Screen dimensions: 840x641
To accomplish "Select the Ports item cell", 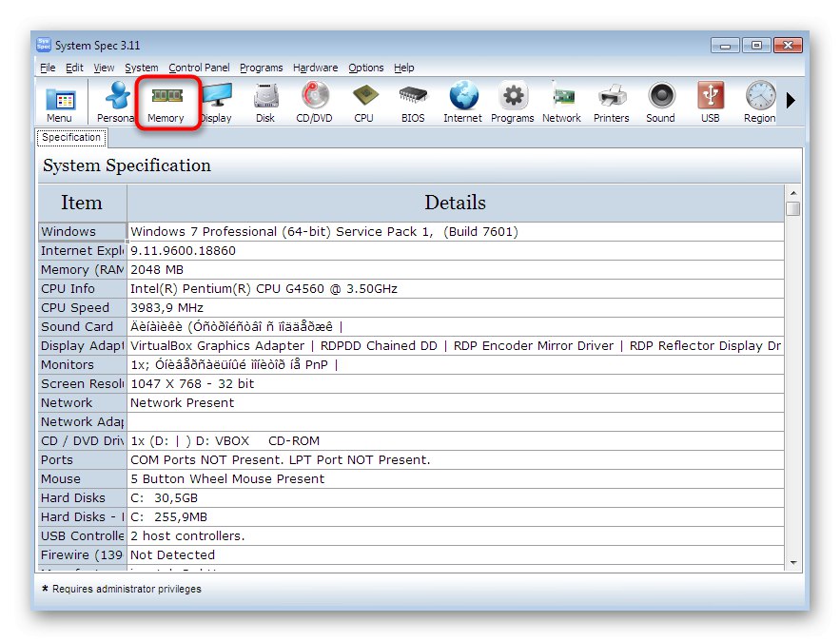I will (82, 460).
